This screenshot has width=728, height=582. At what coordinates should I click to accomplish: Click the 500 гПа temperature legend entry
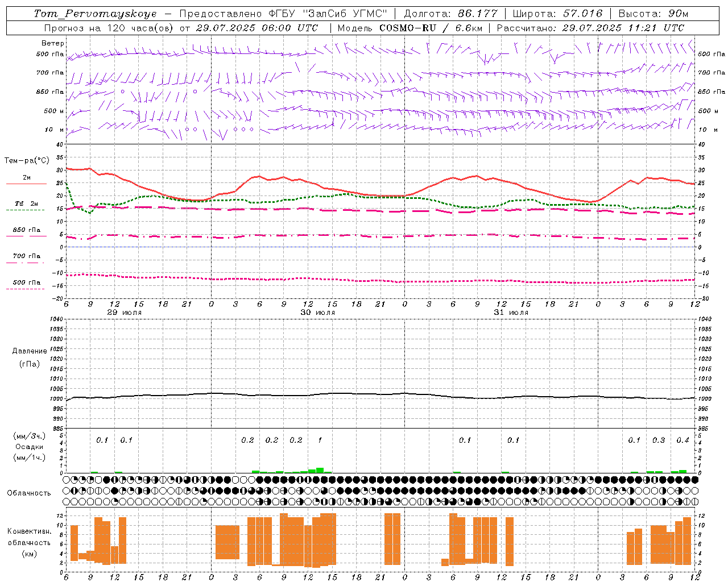click(27, 282)
